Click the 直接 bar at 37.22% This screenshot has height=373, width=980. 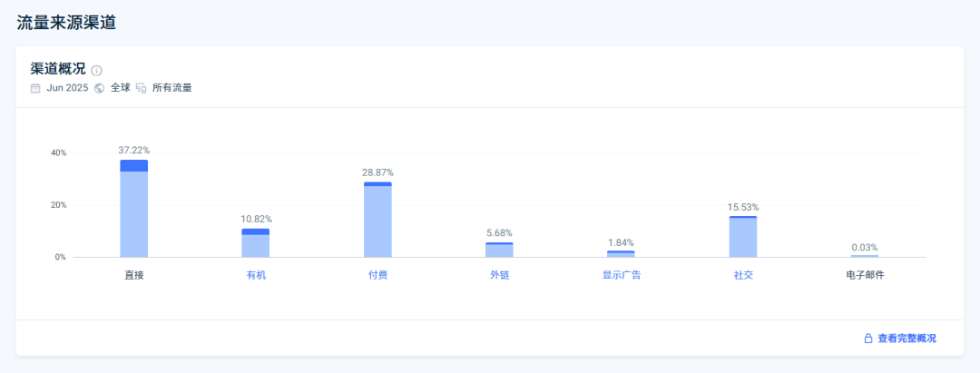tap(134, 211)
